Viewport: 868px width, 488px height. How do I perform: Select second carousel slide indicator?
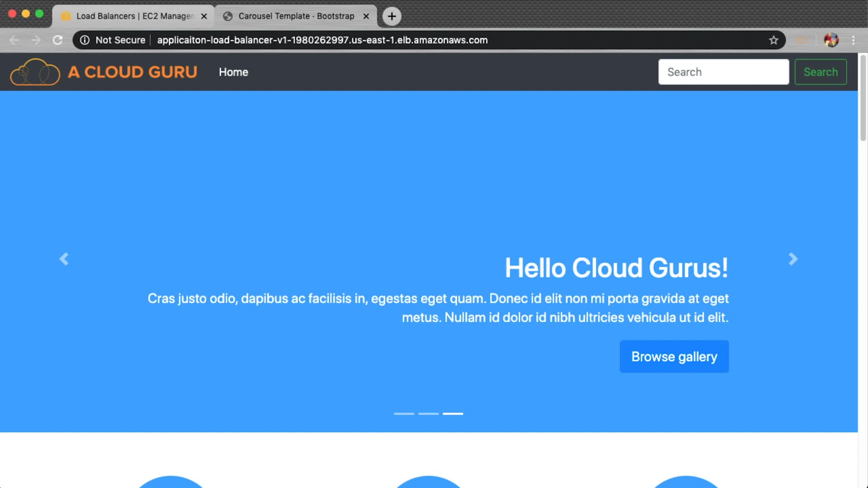coord(428,413)
